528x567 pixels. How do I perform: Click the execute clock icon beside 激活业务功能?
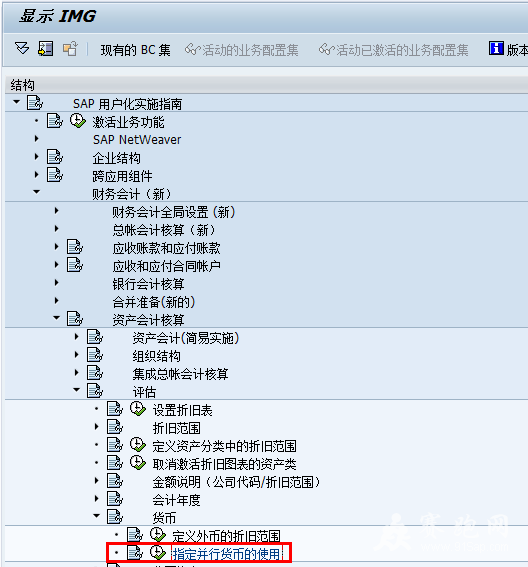pos(77,121)
